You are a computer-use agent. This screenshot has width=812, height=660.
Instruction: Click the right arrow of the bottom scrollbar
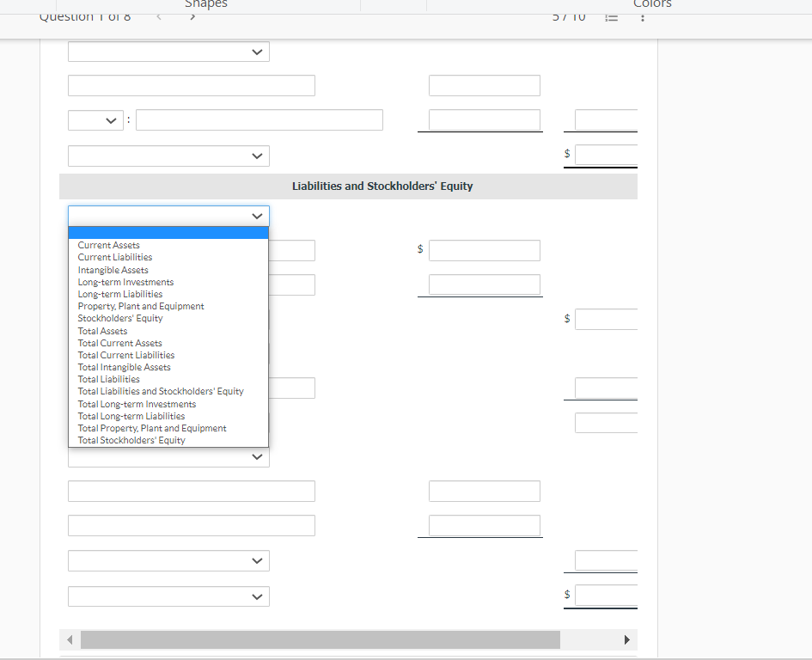click(626, 639)
